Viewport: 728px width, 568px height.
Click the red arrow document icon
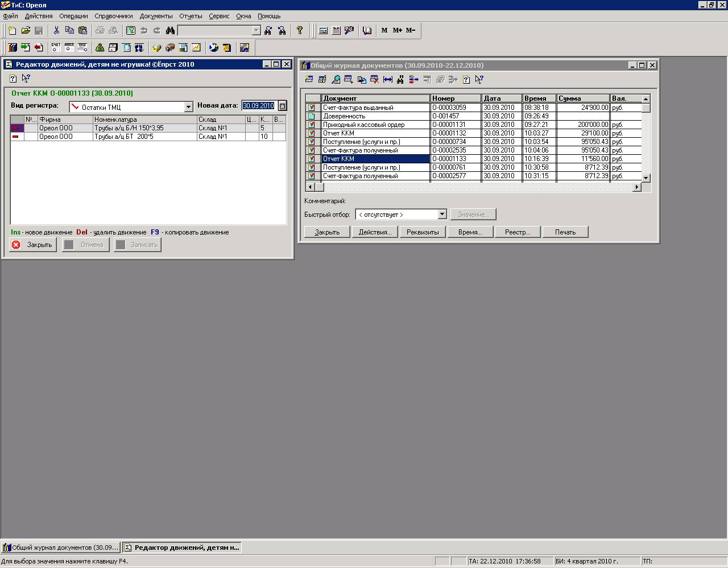(x=39, y=47)
